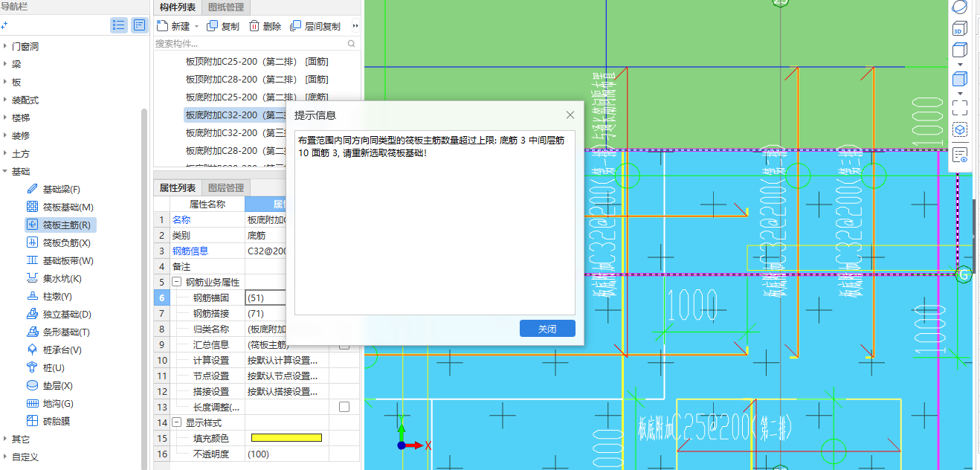980x470 pixels.
Task: Click the navigation panel vertical scrollbar
Action: (x=144, y=290)
